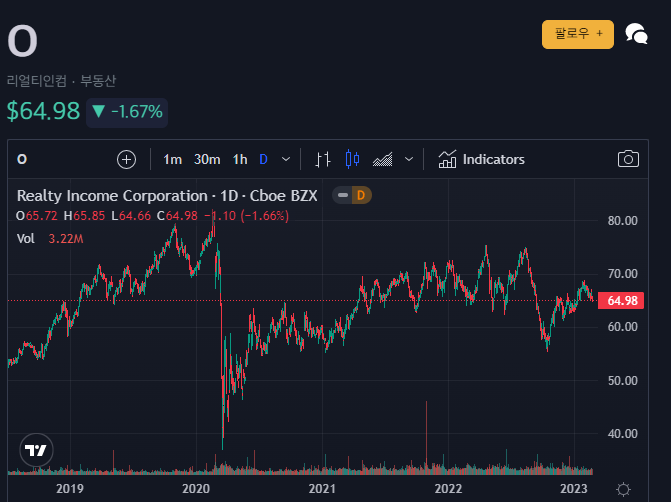The height and width of the screenshot is (502, 671).
Task: Select the 1m timeframe
Action: click(x=172, y=160)
